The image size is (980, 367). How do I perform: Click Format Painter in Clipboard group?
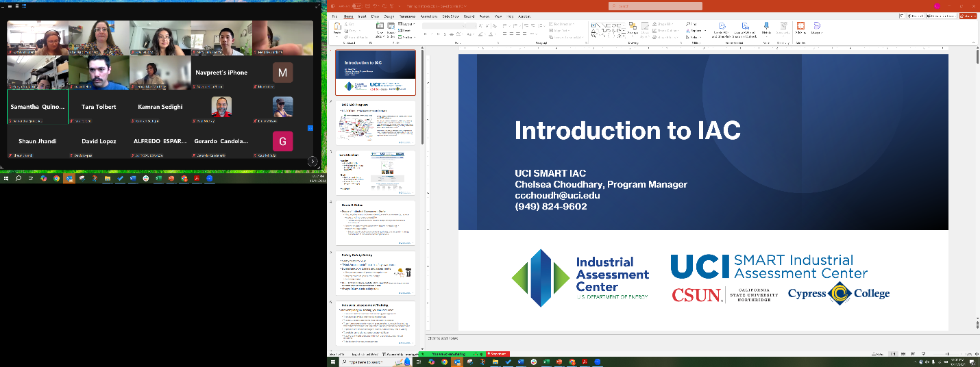[x=356, y=37]
